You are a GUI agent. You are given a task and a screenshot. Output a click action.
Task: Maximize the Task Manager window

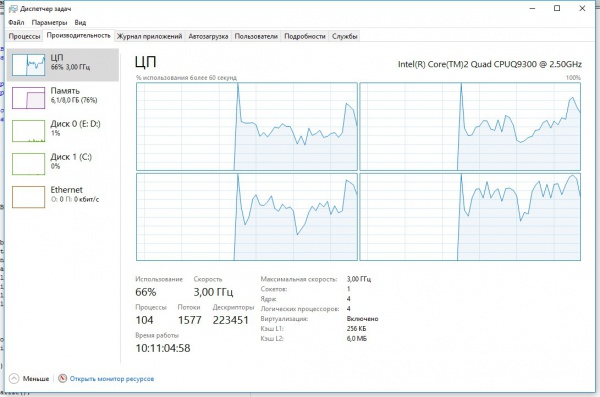tap(557, 8)
